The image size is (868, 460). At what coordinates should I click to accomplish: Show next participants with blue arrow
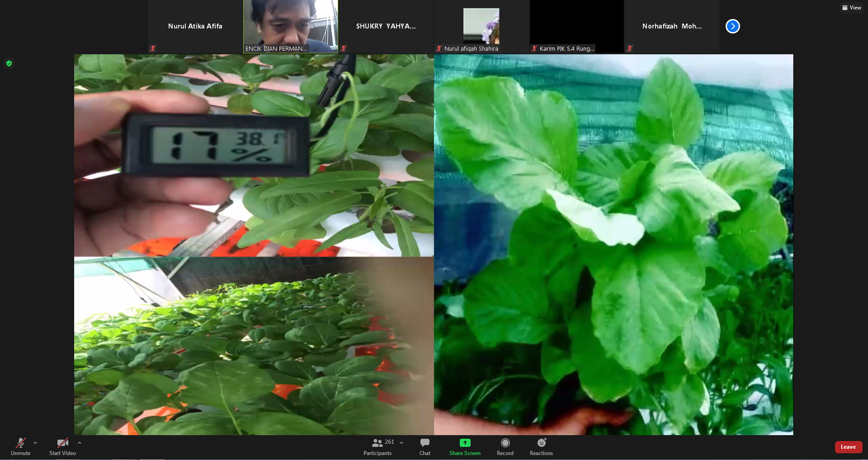(732, 26)
